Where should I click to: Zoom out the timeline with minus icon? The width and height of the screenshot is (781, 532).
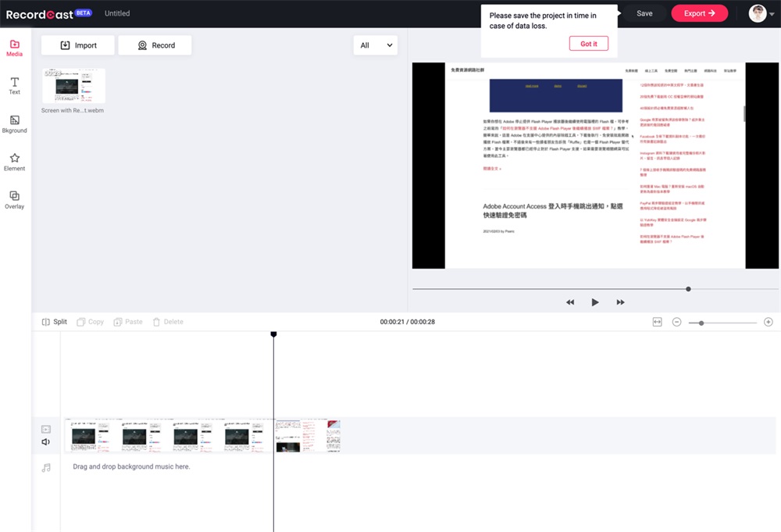676,322
